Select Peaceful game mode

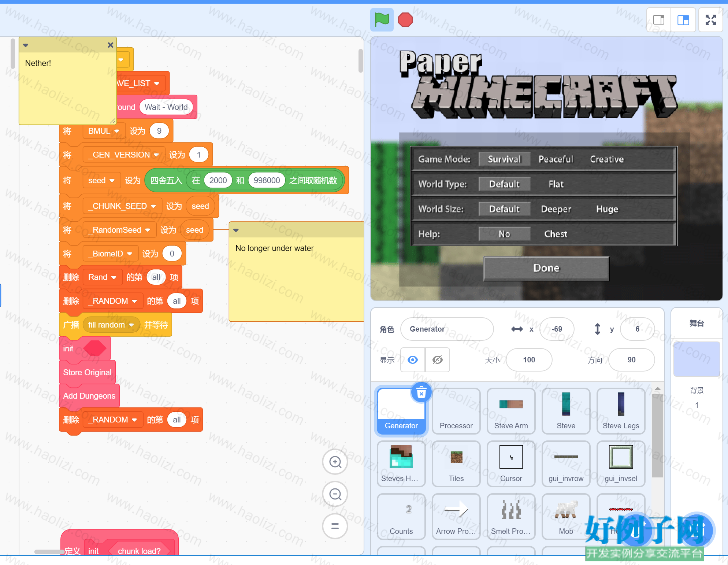point(556,159)
